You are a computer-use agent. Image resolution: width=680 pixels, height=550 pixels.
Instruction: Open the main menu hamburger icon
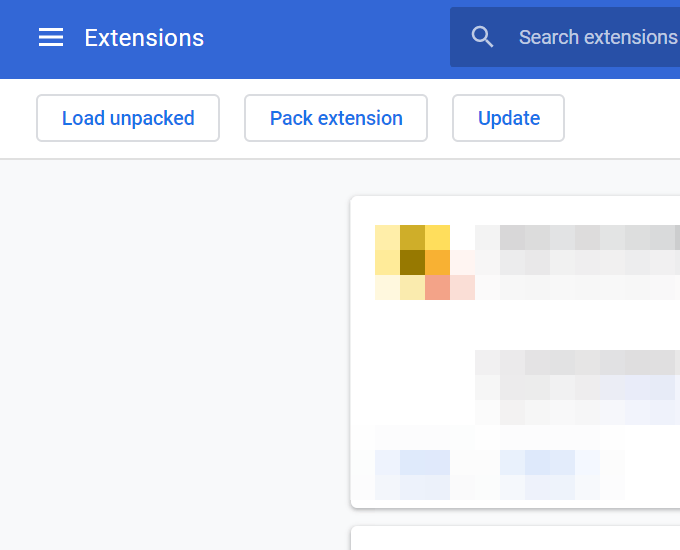(51, 38)
